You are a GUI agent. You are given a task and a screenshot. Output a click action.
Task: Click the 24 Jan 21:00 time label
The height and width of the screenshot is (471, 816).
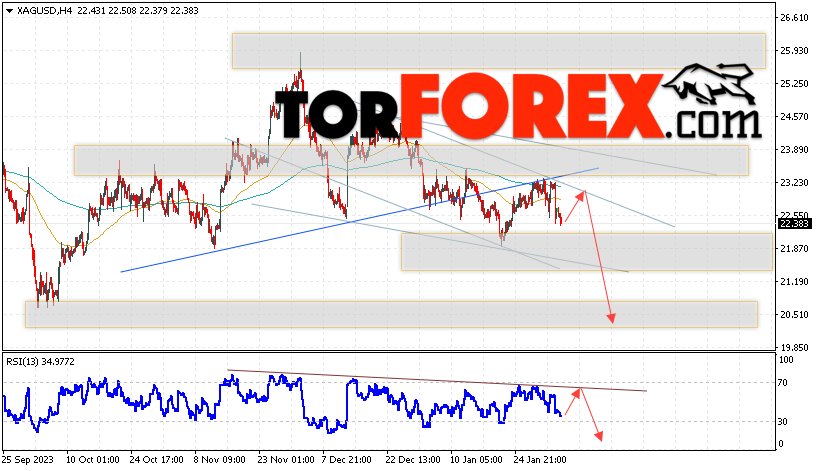click(x=540, y=460)
